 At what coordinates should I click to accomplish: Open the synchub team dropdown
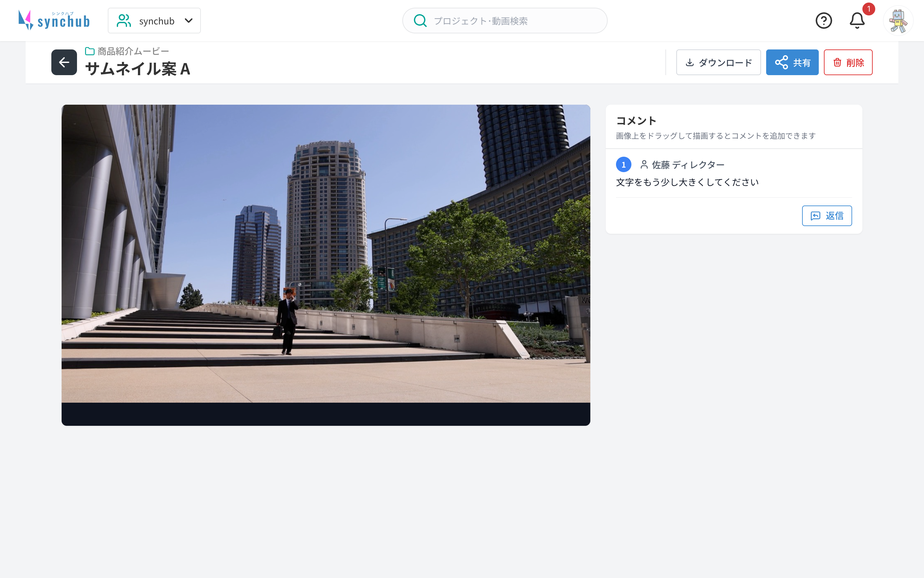tap(154, 21)
